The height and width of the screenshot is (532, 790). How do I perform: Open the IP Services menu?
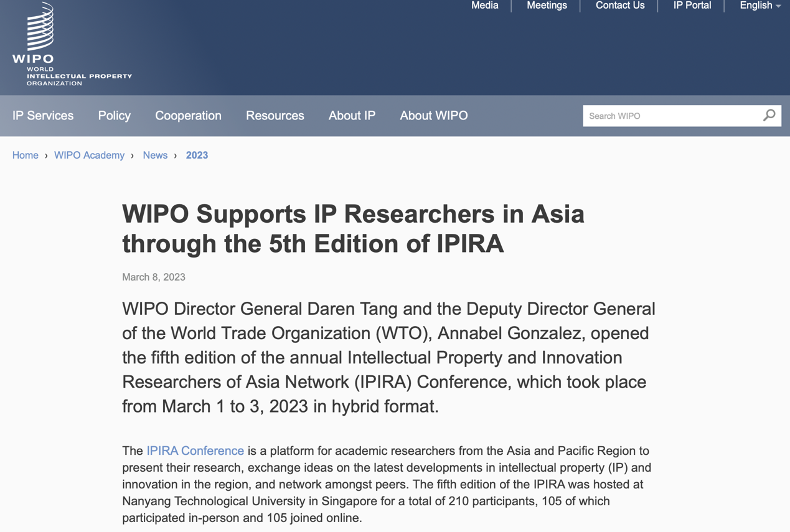click(x=43, y=116)
